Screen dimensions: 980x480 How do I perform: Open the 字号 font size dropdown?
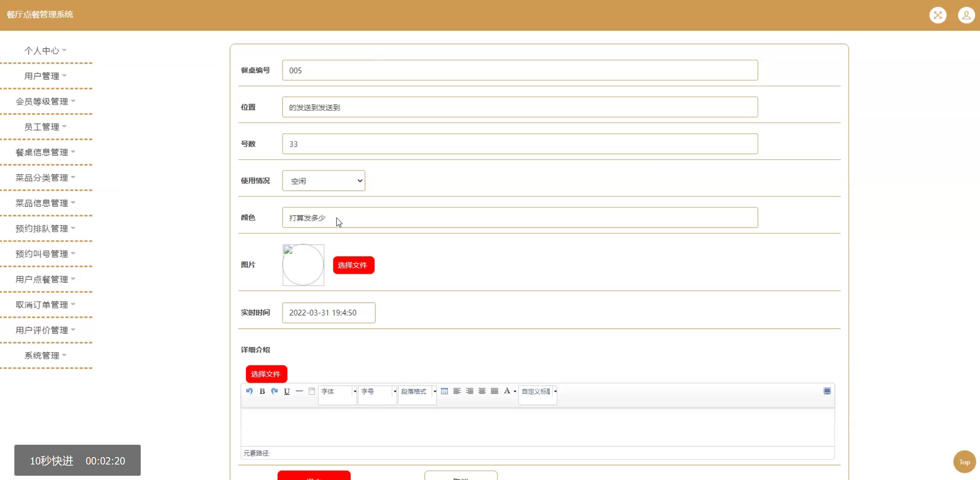[x=378, y=395]
